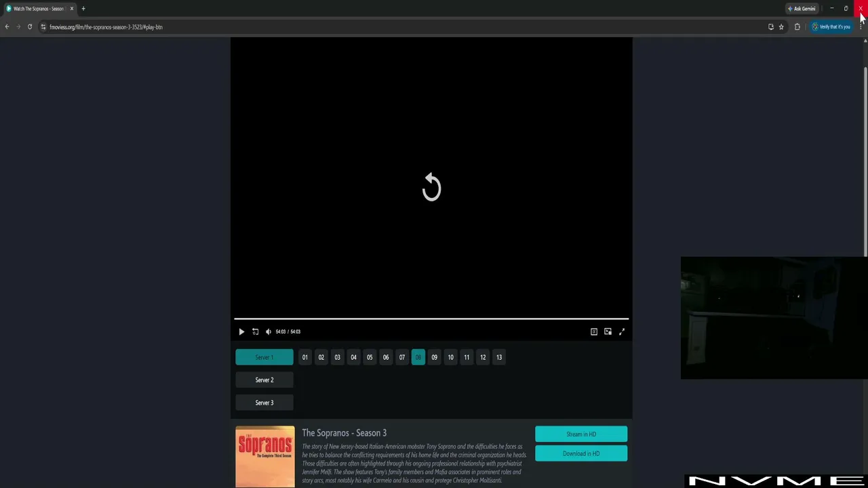868x488 pixels.
Task: Click the Verify that it's you button
Action: 831,27
